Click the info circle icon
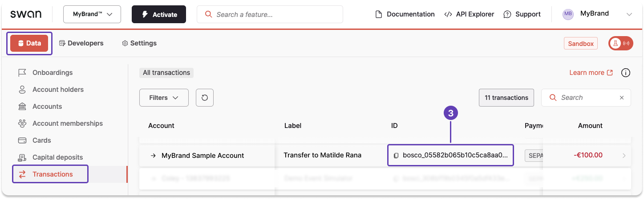 pos(626,73)
